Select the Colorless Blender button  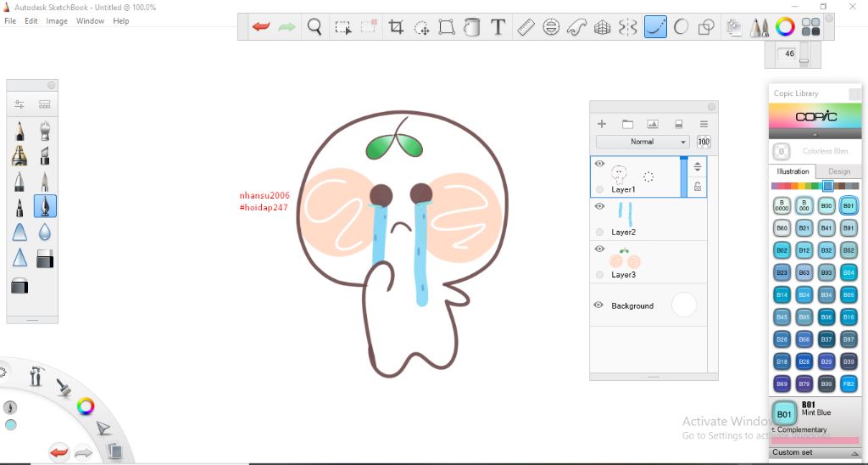point(781,151)
